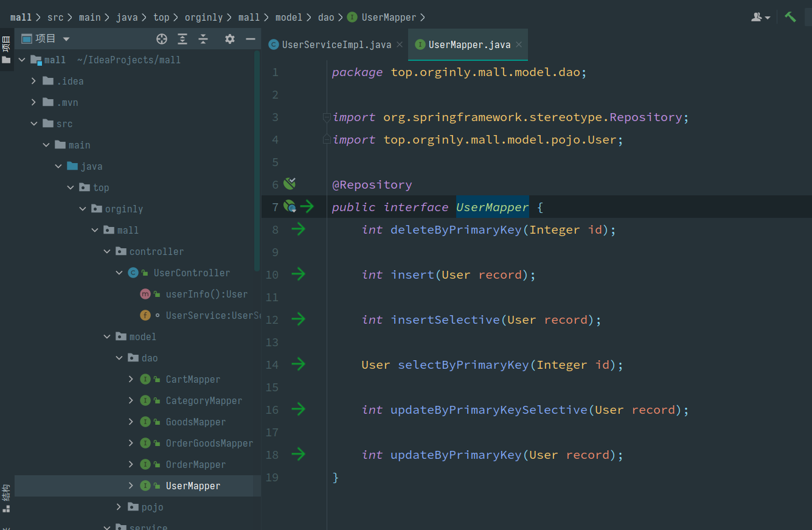Viewport: 812px width, 530px height.
Task: Fold the imports using line 3 fold marker
Action: (327, 117)
